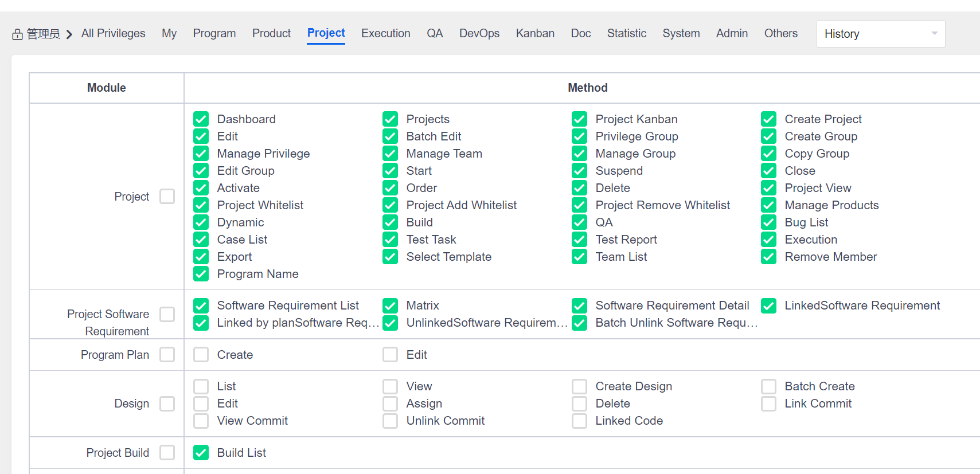This screenshot has width=980, height=474.
Task: Toggle the Project Software Requirement module checkbox
Action: tap(167, 314)
